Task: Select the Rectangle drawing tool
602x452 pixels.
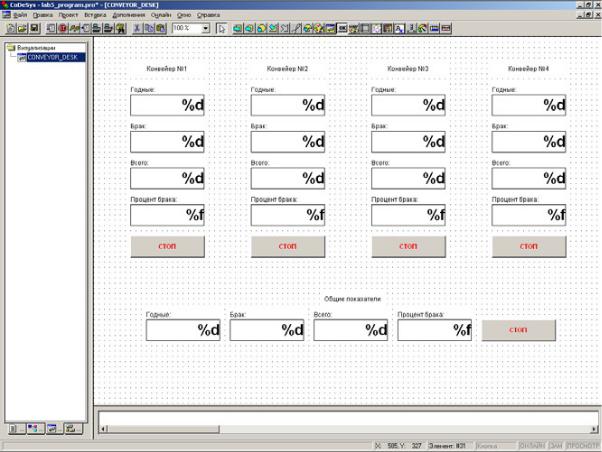Action: pyautogui.click(x=237, y=28)
